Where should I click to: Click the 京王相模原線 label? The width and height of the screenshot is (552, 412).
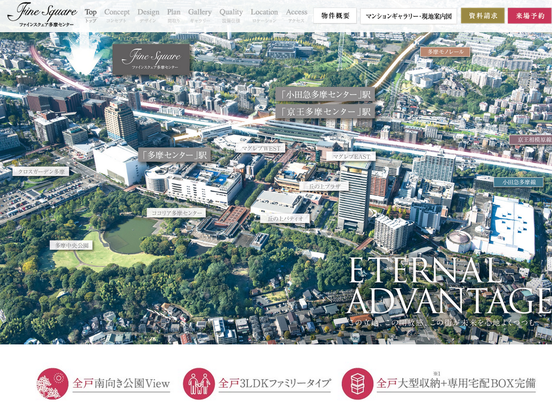point(531,139)
